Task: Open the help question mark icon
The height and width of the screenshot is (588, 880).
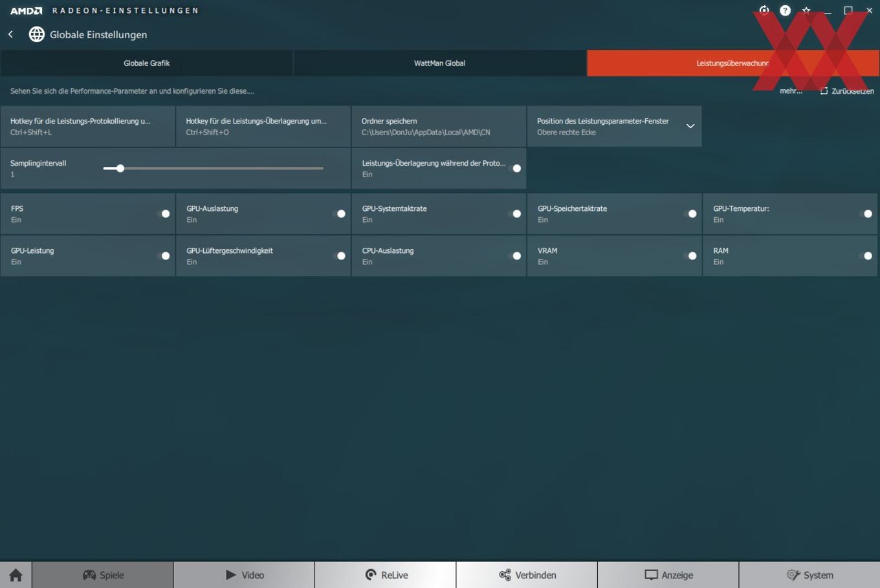Action: [x=785, y=10]
